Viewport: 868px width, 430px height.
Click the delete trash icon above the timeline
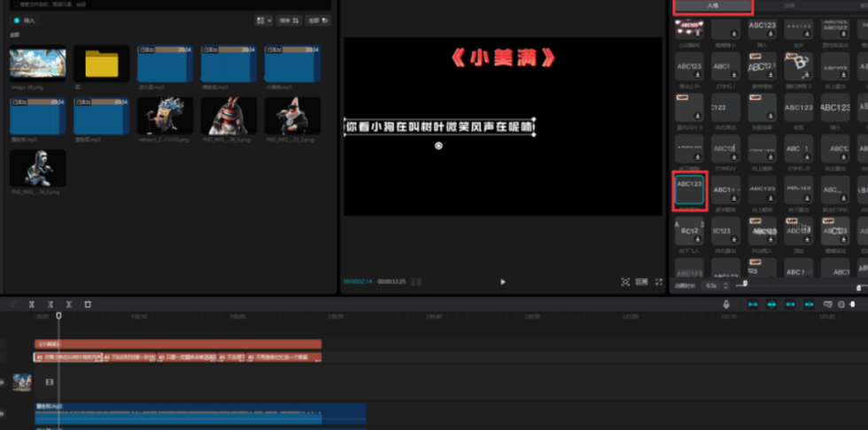click(x=88, y=303)
